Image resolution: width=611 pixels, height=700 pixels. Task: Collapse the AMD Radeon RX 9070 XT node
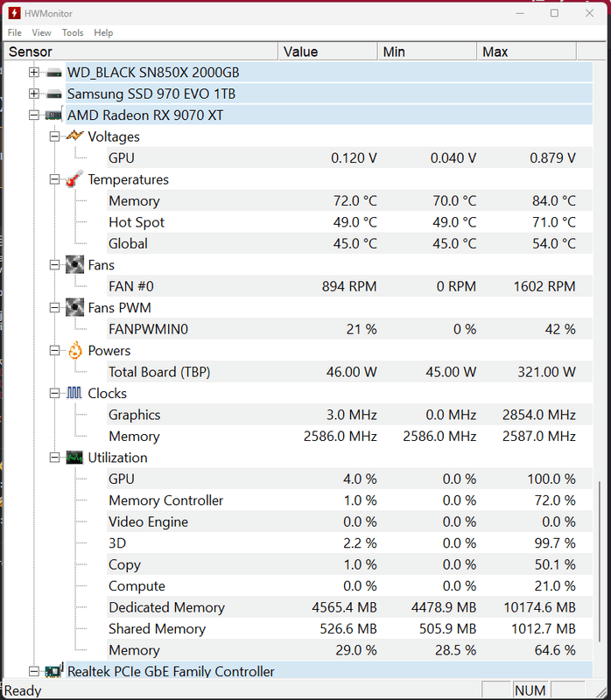coord(34,115)
